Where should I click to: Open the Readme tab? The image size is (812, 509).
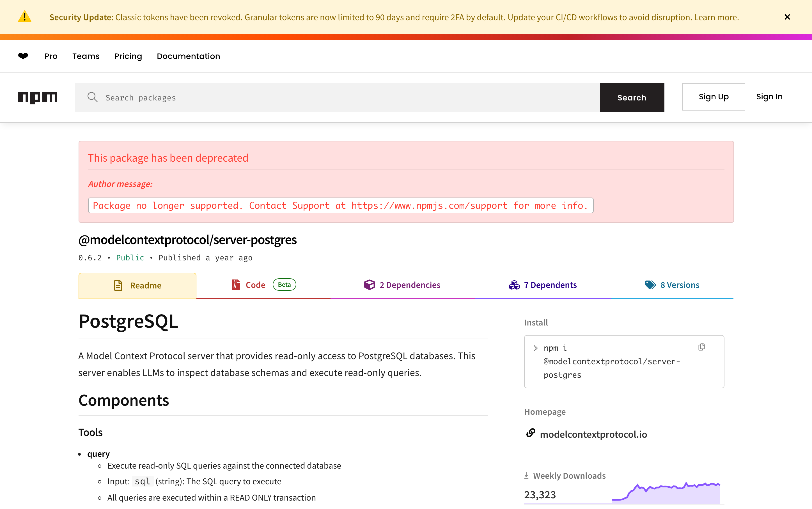pos(137,285)
